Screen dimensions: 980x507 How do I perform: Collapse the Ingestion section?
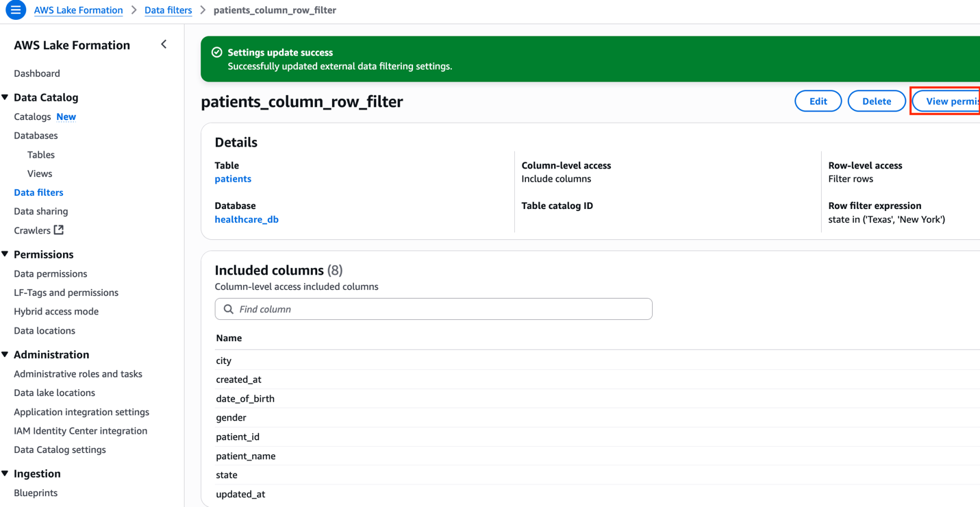5,473
